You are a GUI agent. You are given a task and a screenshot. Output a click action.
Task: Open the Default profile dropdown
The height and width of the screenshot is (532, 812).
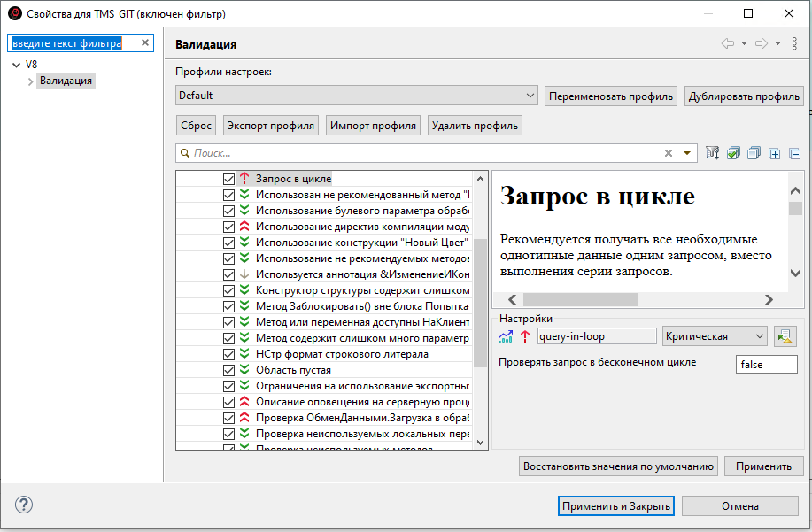[357, 96]
